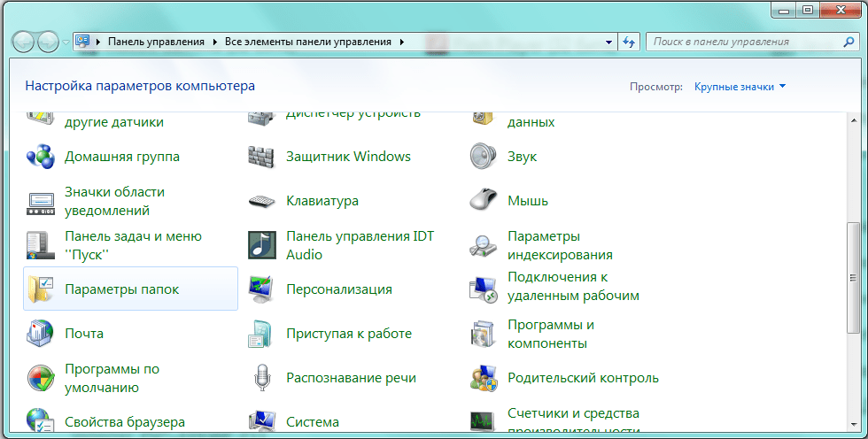Screen dimensions: 868x439
Task: Open Распознавание речи microphone icon
Action: pyautogui.click(x=261, y=378)
